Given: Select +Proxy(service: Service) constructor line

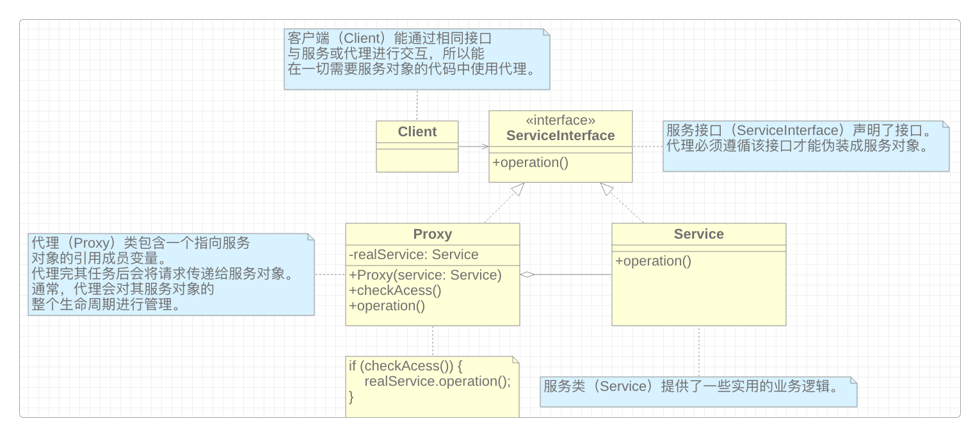Looking at the screenshot, I should [x=426, y=275].
